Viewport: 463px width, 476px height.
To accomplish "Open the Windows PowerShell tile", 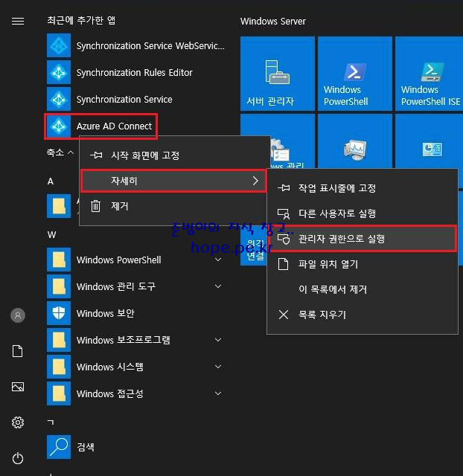I will tap(355, 74).
